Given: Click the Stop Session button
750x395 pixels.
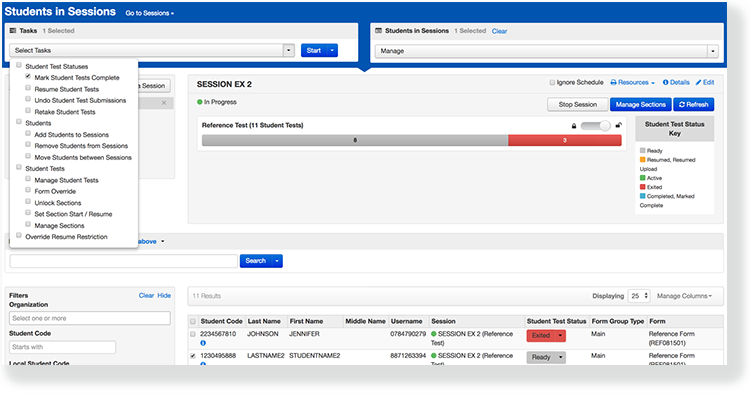Looking at the screenshot, I should [x=577, y=104].
